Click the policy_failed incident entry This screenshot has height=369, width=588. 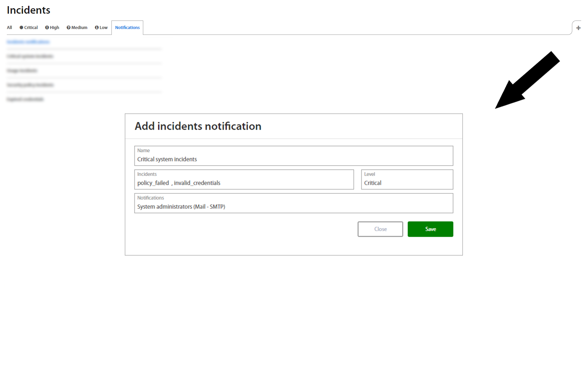(x=153, y=183)
